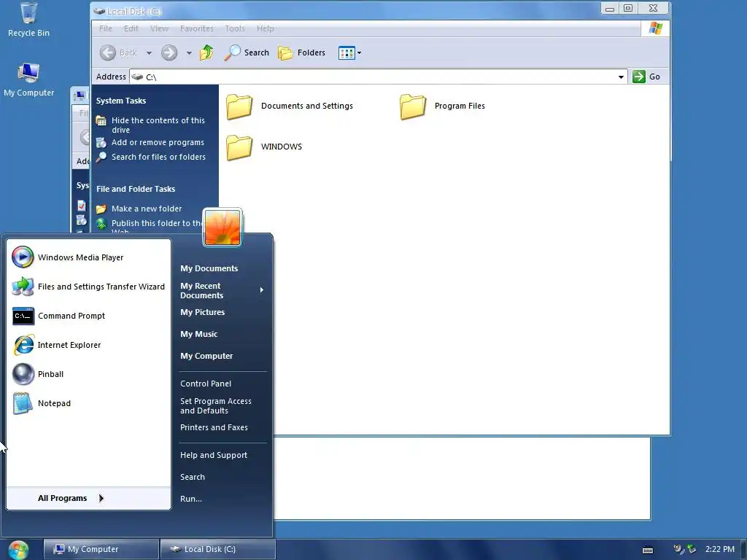Screen dimensions: 747x560
Task: Select the Program Files folder icon
Action: click(413, 106)
